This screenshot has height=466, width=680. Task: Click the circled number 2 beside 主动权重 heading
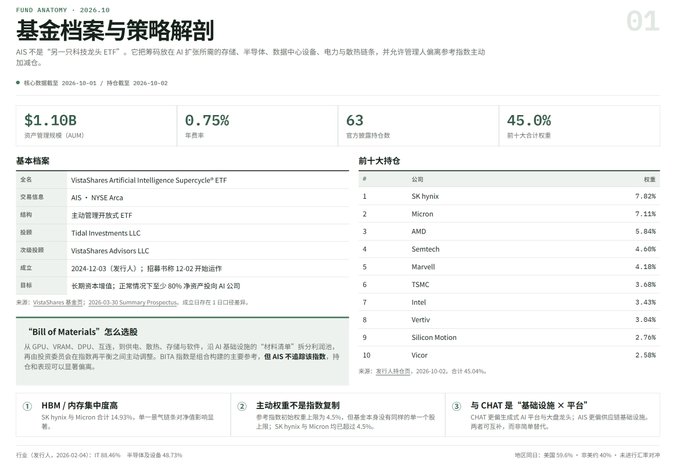pyautogui.click(x=242, y=406)
